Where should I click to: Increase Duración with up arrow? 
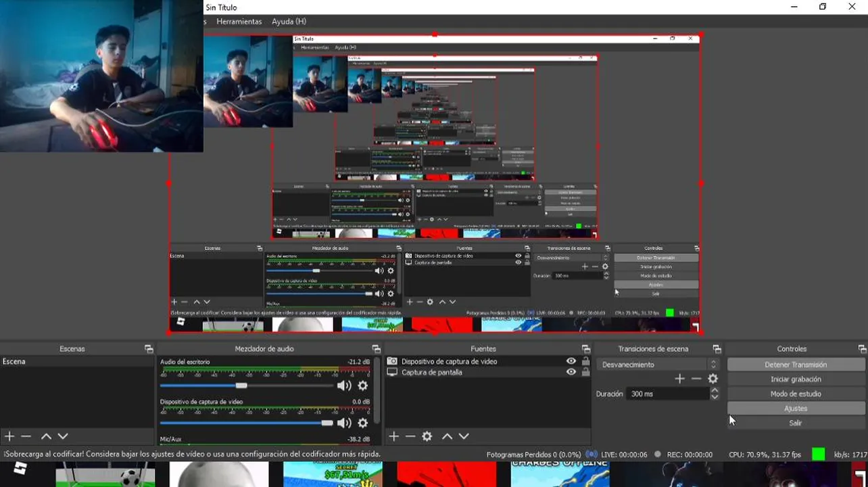pos(715,390)
